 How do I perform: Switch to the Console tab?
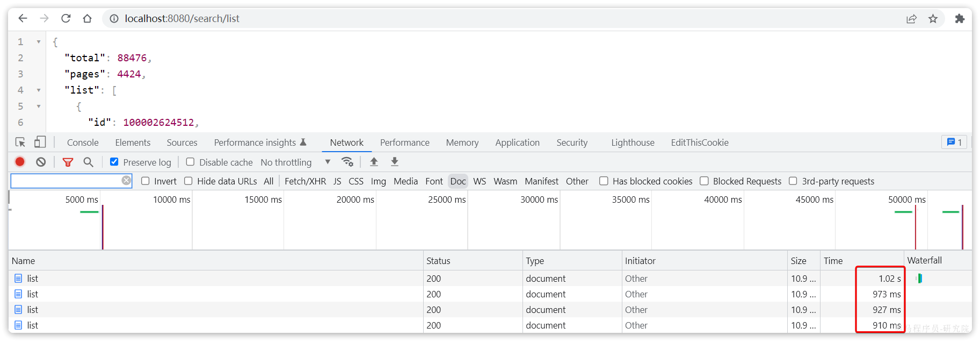tap(83, 142)
